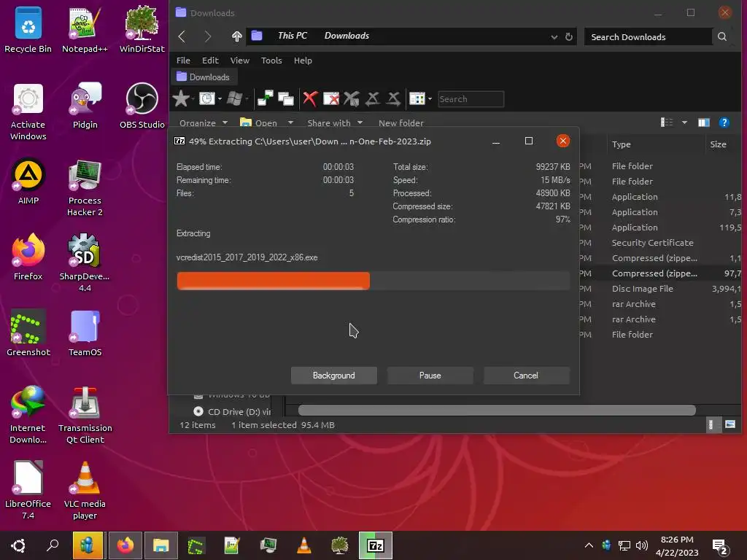Open Notepad++ from the taskbar
747x560 pixels.
point(231,545)
